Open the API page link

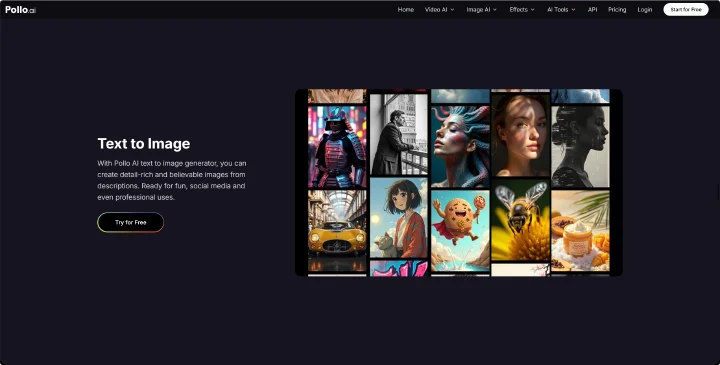tap(592, 10)
